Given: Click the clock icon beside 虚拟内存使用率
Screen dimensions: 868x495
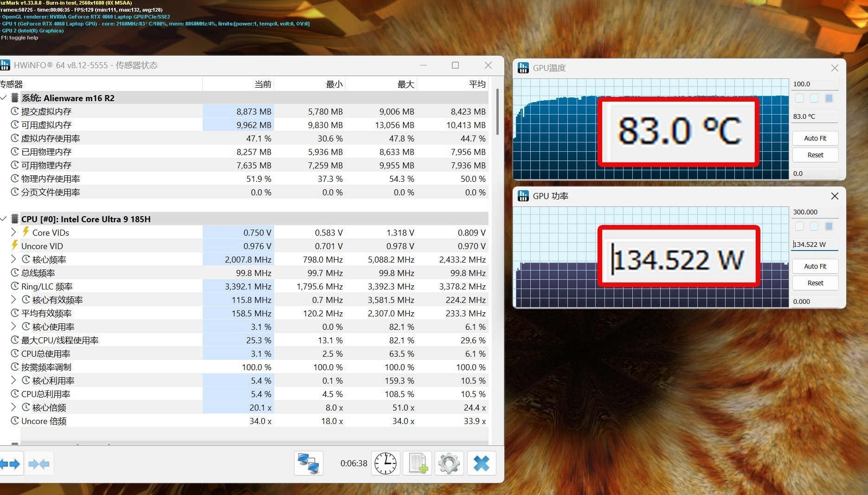Looking at the screenshot, I should click(15, 138).
